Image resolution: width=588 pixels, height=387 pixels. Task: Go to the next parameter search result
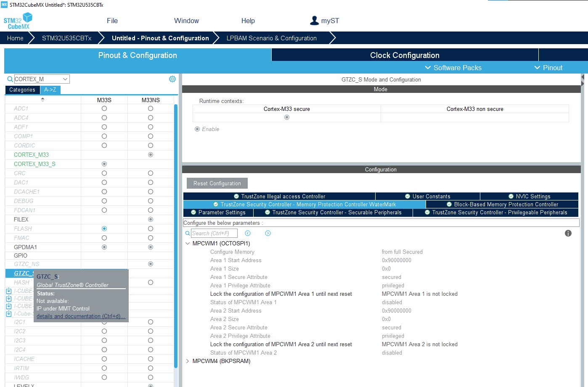click(x=268, y=233)
